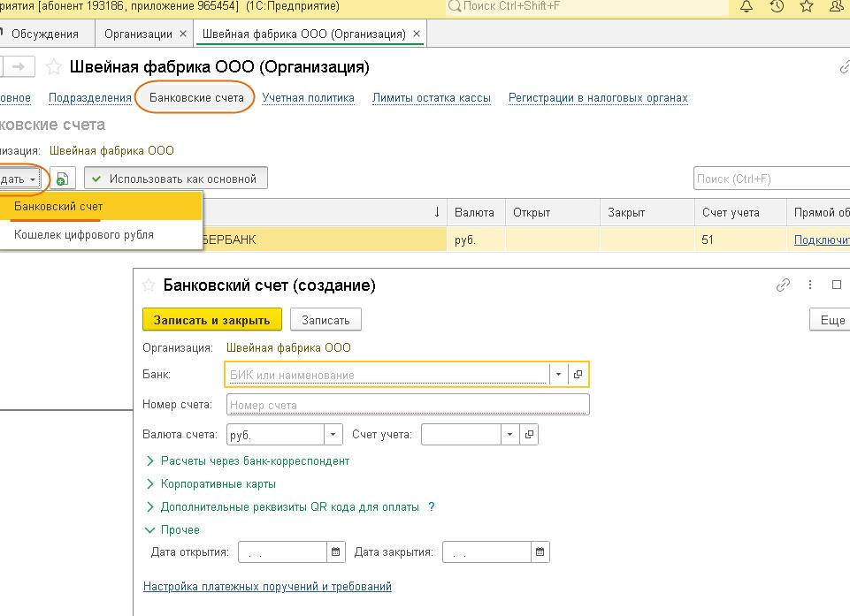This screenshot has height=616, width=850.
Task: Open the history clock icon
Action: [777, 6]
